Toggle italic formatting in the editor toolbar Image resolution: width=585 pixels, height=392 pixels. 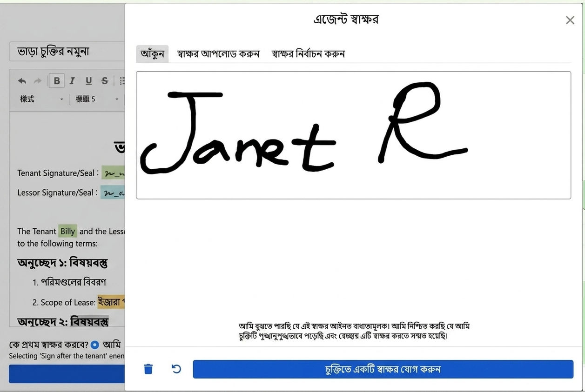[72, 81]
